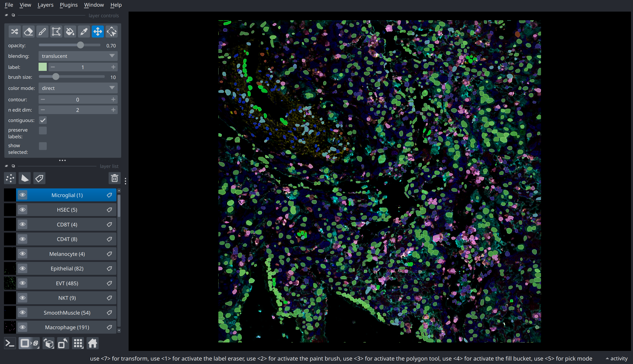Activate the label eraser tool

click(28, 32)
